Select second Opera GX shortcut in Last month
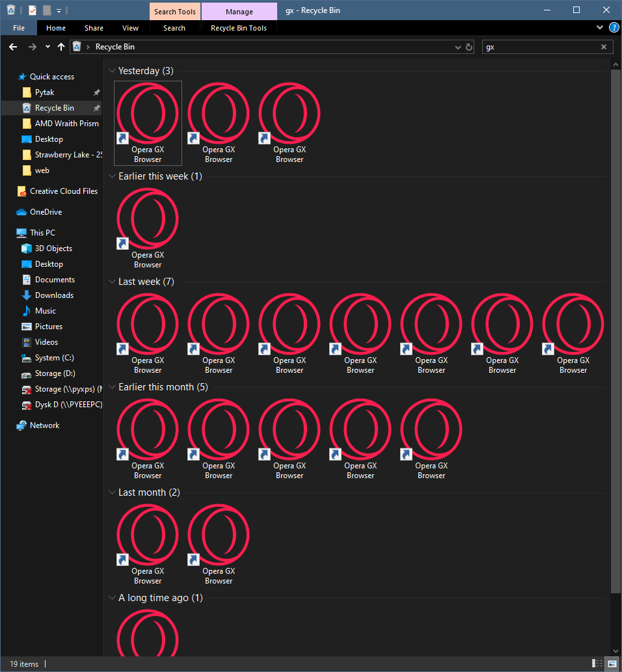The image size is (622, 672). point(219,544)
